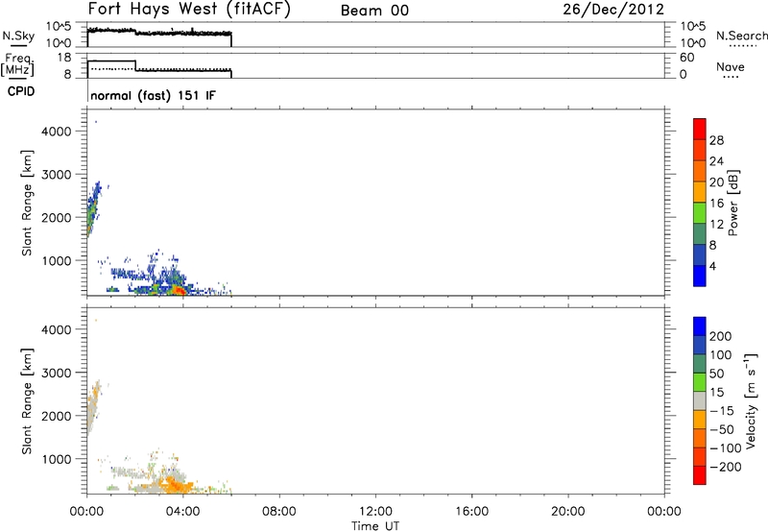768x532 pixels.
Task: Click the 'Fort Hays West (fitACF)' title
Action: point(189,10)
